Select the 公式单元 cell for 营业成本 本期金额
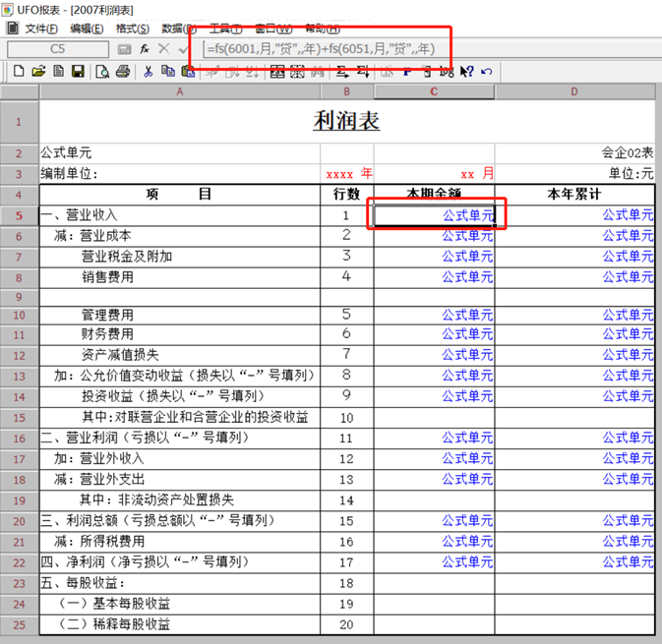The image size is (662, 644). coord(434,236)
